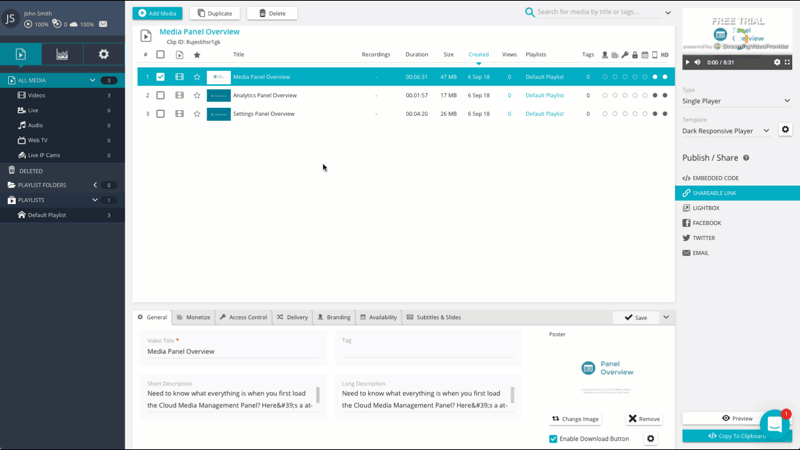Disable the Enable Download Button checkbox
800x450 pixels.
tap(553, 439)
